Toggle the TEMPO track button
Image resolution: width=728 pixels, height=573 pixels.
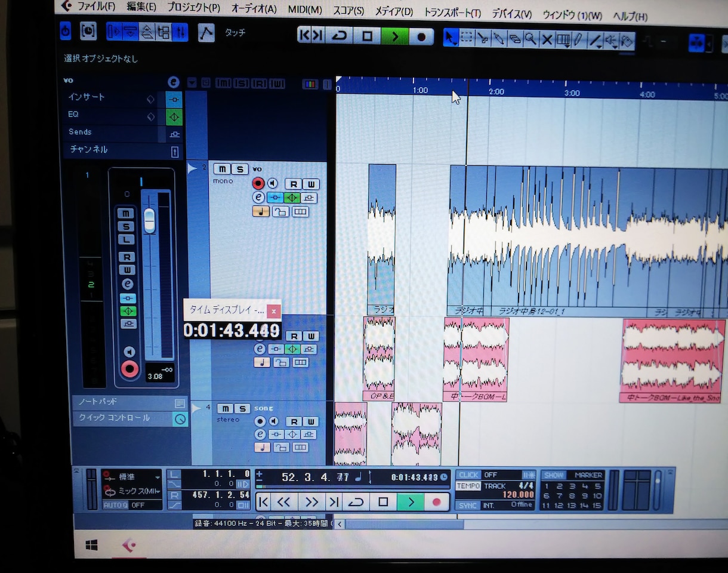coord(468,486)
